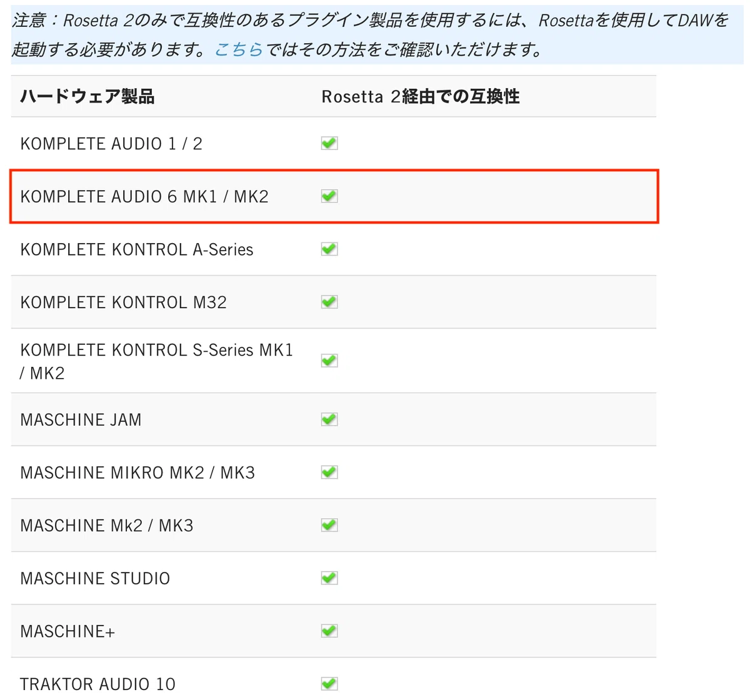
Task: Click green checkmark for MASCHINE+
Action: tap(329, 631)
